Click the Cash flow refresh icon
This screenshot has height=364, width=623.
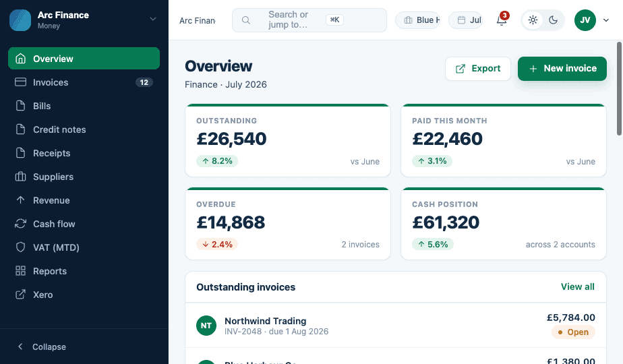[20, 224]
